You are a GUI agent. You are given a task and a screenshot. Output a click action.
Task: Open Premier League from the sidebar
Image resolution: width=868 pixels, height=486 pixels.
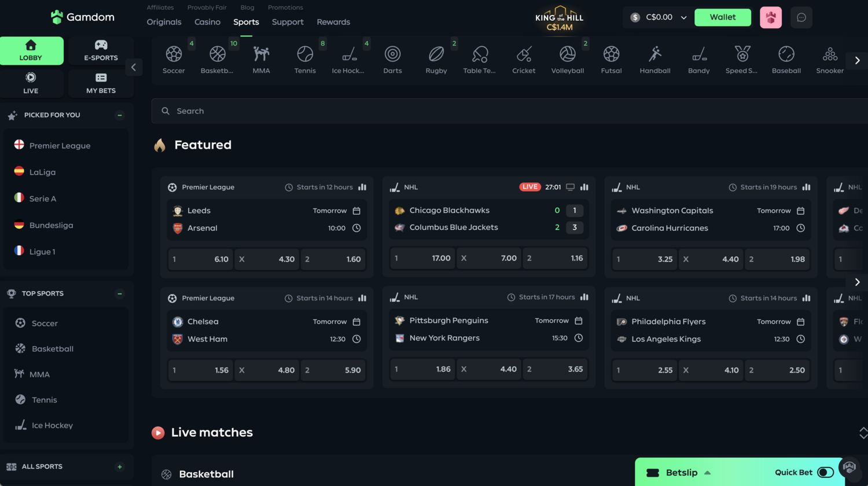tap(60, 145)
